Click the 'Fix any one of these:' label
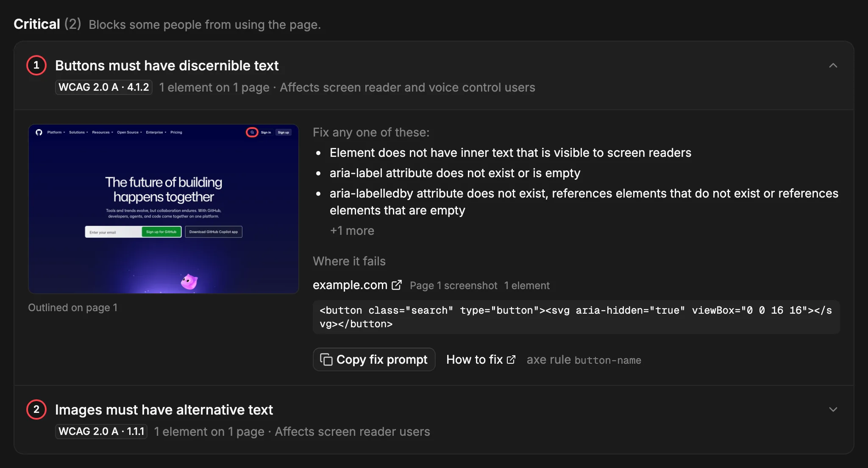Viewport: 868px width, 468px height. 371,132
